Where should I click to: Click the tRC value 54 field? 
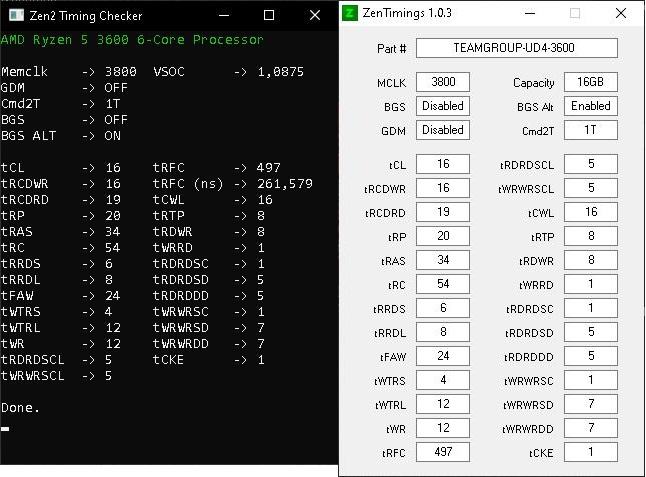coord(443,284)
